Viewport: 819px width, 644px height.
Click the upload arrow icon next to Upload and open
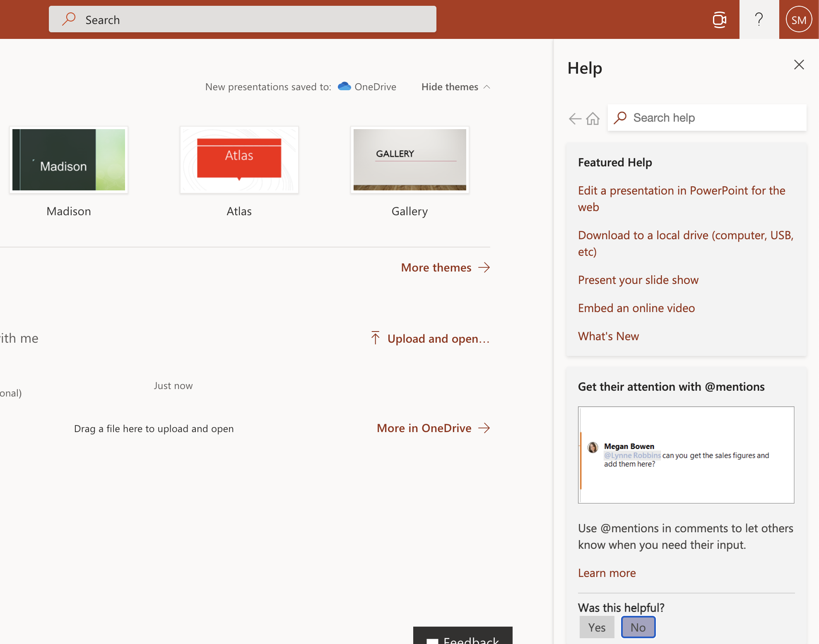coord(376,338)
